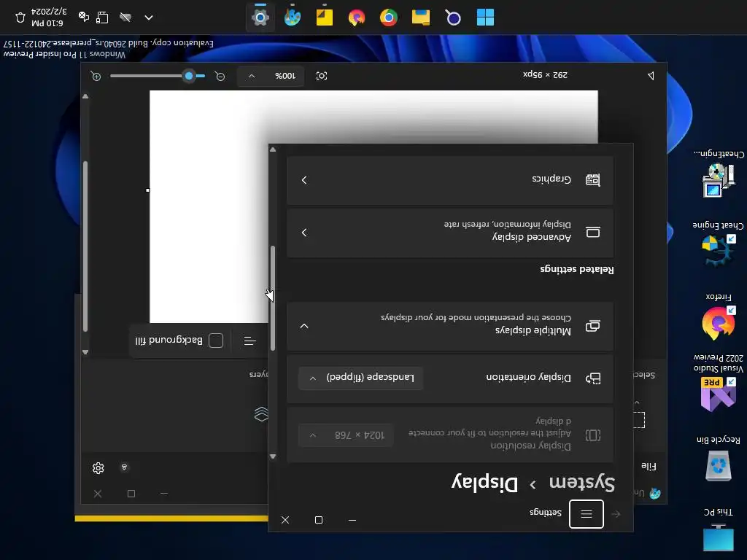Open the Settings navigation hamburger menu

click(587, 514)
